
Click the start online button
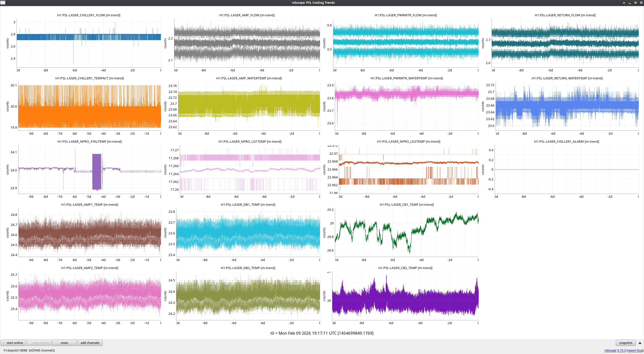(13, 343)
